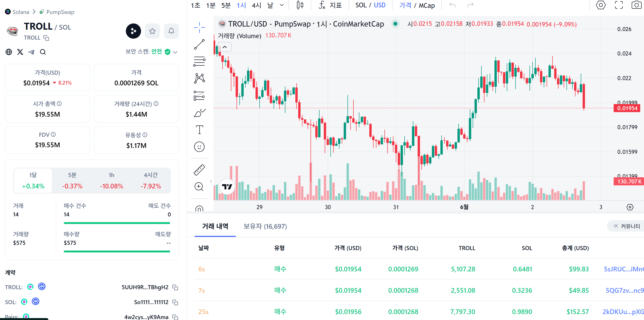Sort trades by 날짜 column header

coord(204,248)
